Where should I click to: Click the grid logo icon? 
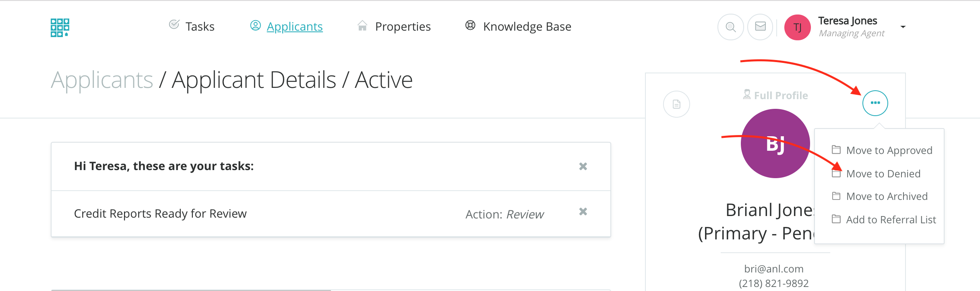[x=60, y=27]
